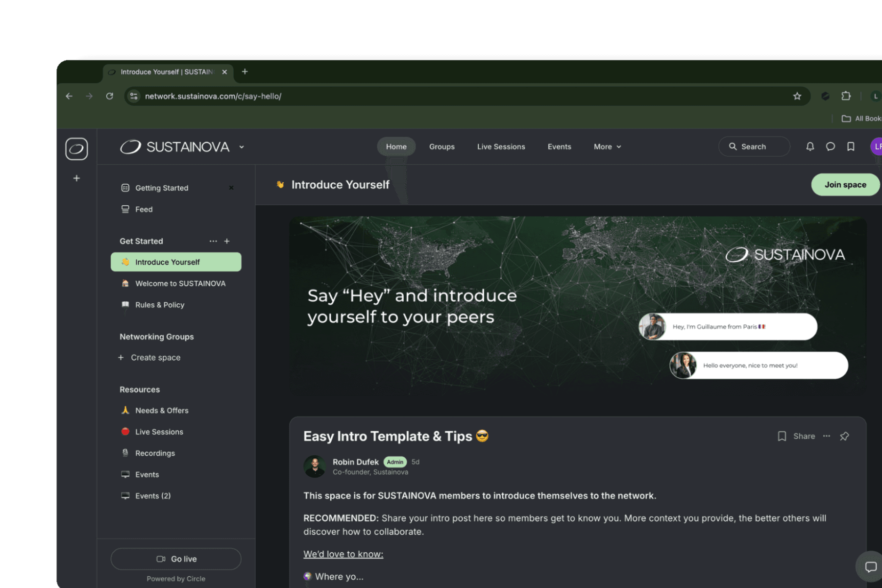Screen dimensions: 882x588
Task: Pin the Easy Intro Template post
Action: click(844, 436)
